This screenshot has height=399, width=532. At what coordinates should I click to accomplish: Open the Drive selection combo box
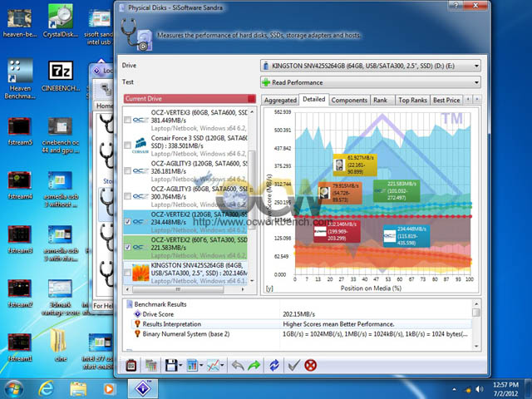tap(371, 66)
